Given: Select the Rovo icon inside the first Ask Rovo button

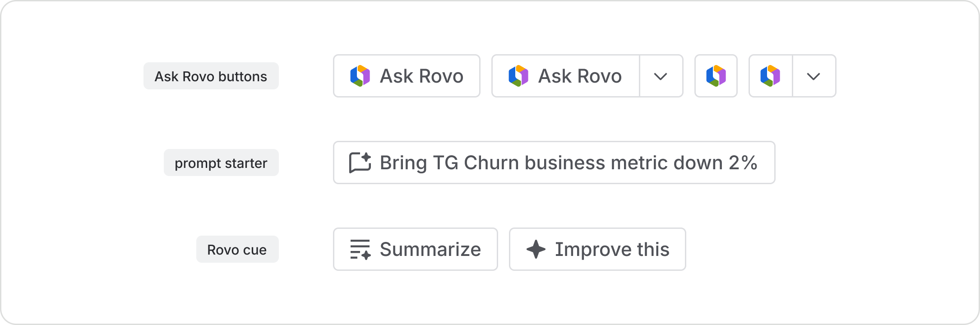Looking at the screenshot, I should tap(360, 76).
